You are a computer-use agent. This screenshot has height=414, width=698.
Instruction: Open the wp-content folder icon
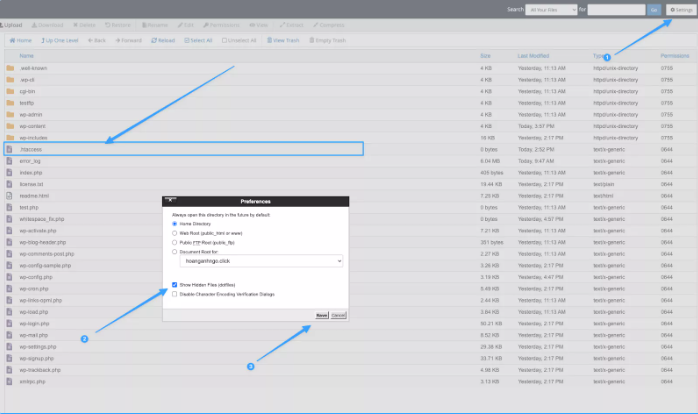(x=10, y=126)
